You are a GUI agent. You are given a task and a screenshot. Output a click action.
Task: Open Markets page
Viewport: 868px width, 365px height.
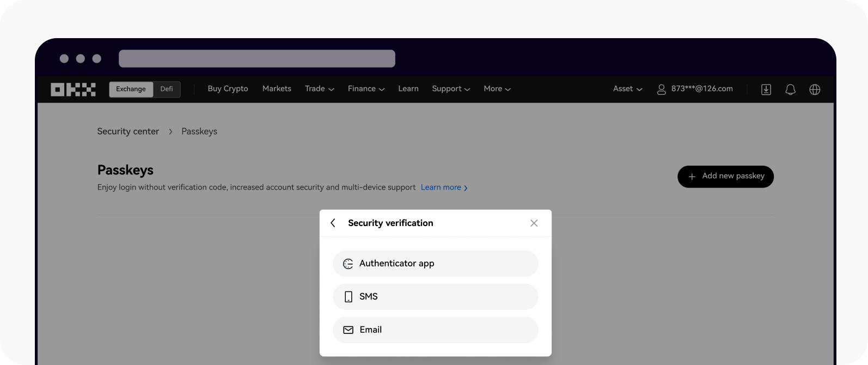[277, 89]
